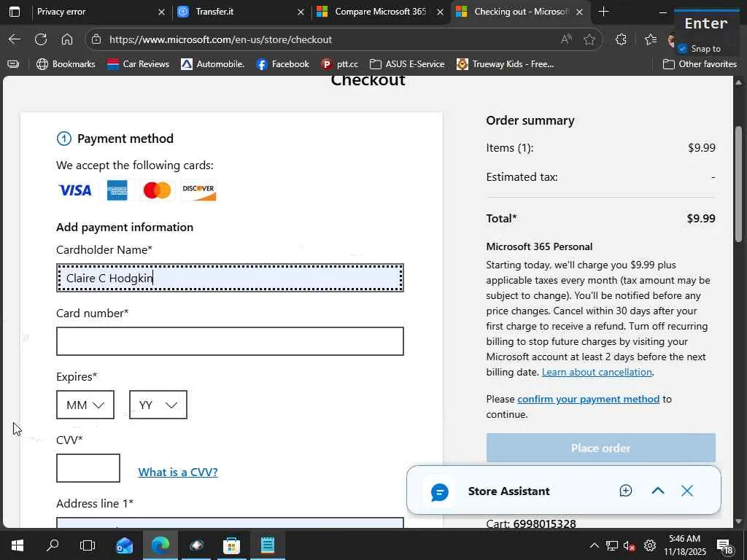Screen dimensions: 747x560
Task: Open the browser extensions menu
Action: (x=621, y=39)
